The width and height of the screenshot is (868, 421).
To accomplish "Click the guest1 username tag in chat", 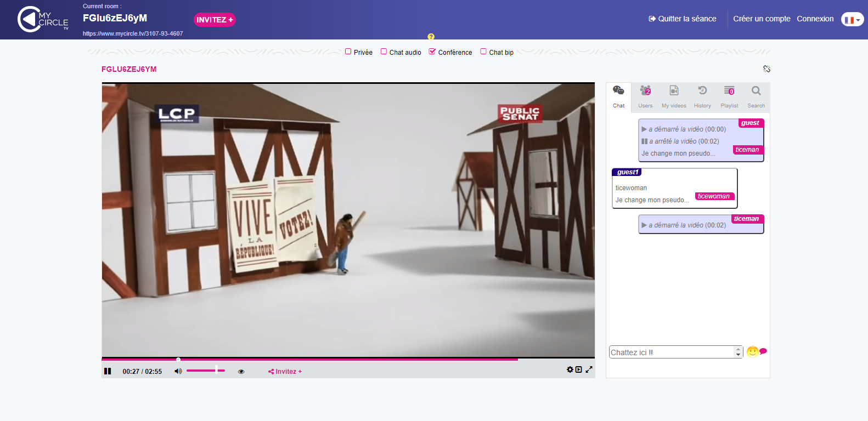I will point(627,172).
